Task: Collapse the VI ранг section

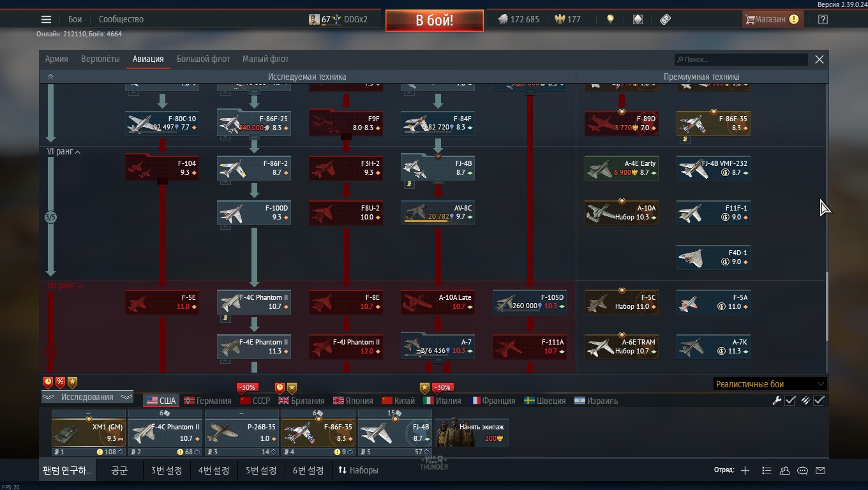Action: click(x=64, y=152)
